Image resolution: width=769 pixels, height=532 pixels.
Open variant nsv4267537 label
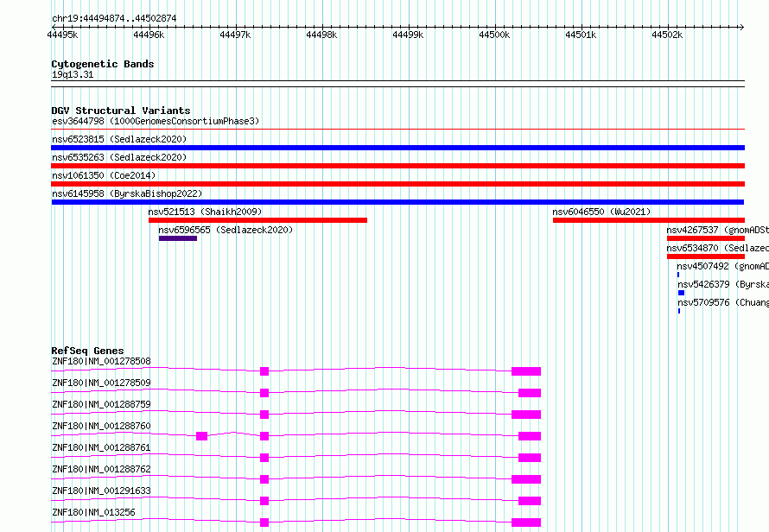point(717,230)
